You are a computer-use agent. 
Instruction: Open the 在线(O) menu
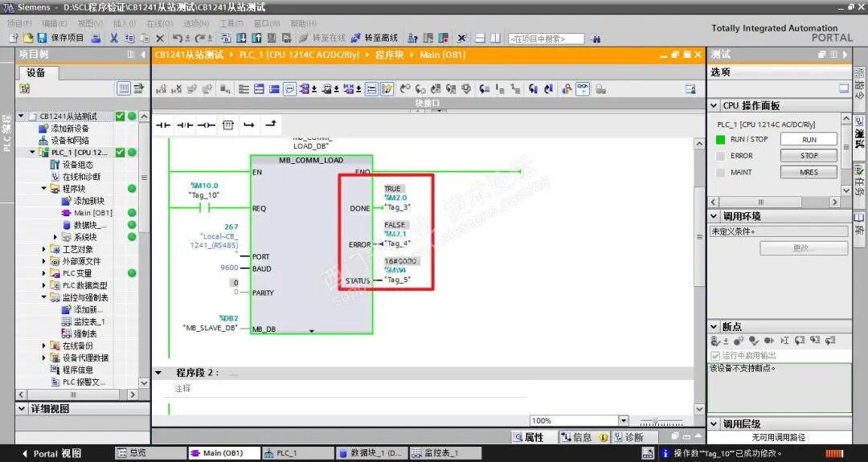coord(160,23)
